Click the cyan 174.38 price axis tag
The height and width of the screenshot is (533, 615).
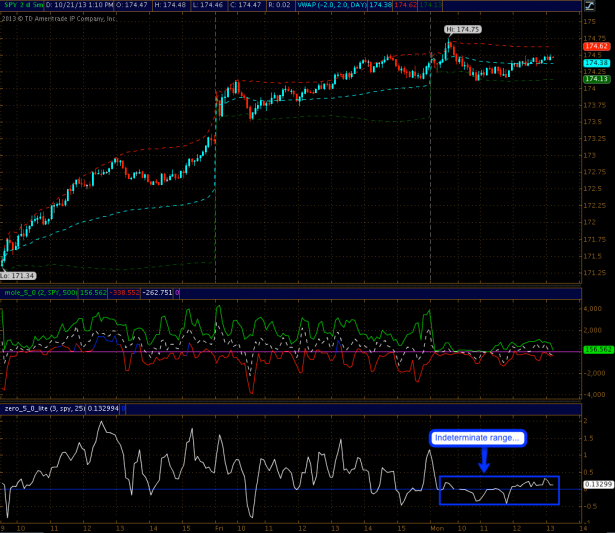[597, 62]
